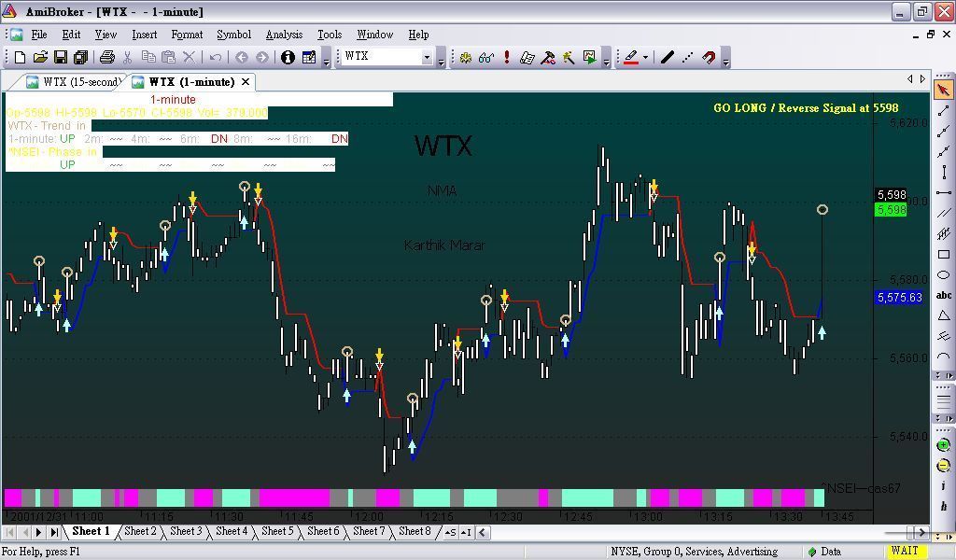This screenshot has height=560, width=956.
Task: Click the formula editor papers icon
Action: pyautogui.click(x=527, y=57)
